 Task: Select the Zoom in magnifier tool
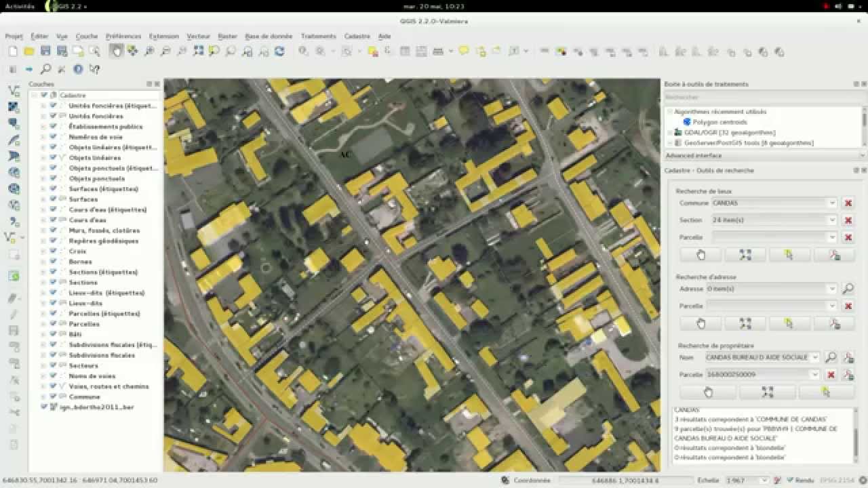(x=149, y=52)
